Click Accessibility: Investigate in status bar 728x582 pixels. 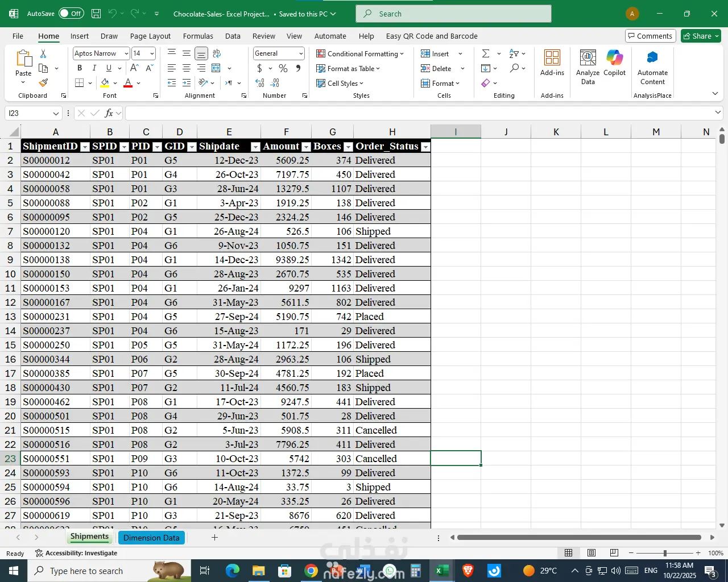pyautogui.click(x=76, y=553)
